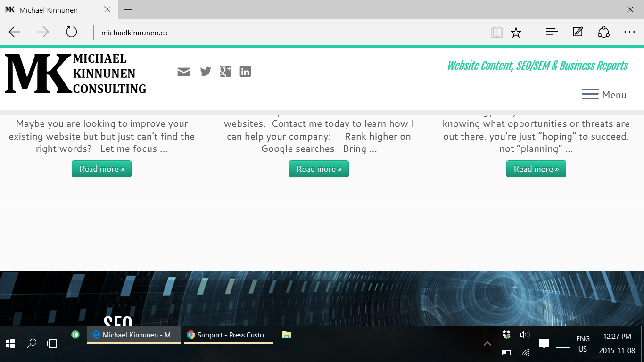The height and width of the screenshot is (362, 644).
Task: Refresh the page with reload button
Action: [x=71, y=32]
